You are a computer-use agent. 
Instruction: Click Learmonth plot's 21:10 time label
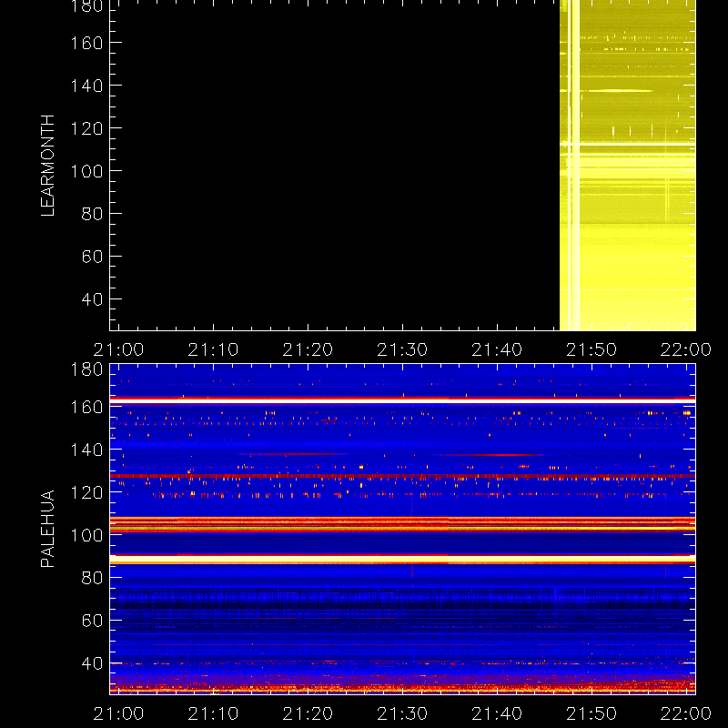213,349
